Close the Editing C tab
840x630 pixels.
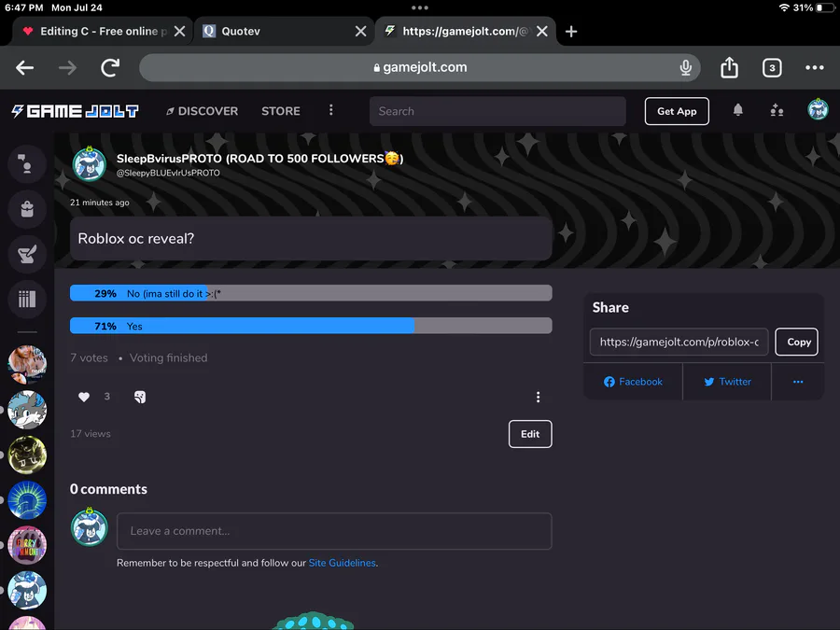coord(180,32)
